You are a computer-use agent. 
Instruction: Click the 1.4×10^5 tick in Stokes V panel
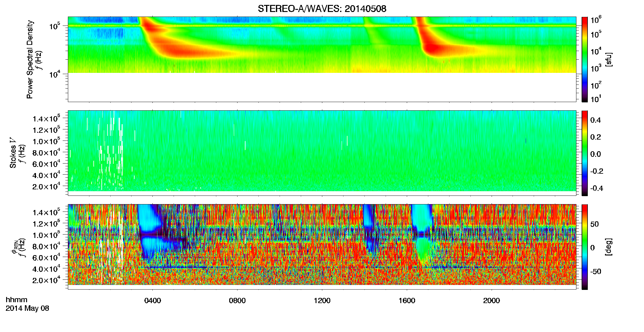click(46, 119)
